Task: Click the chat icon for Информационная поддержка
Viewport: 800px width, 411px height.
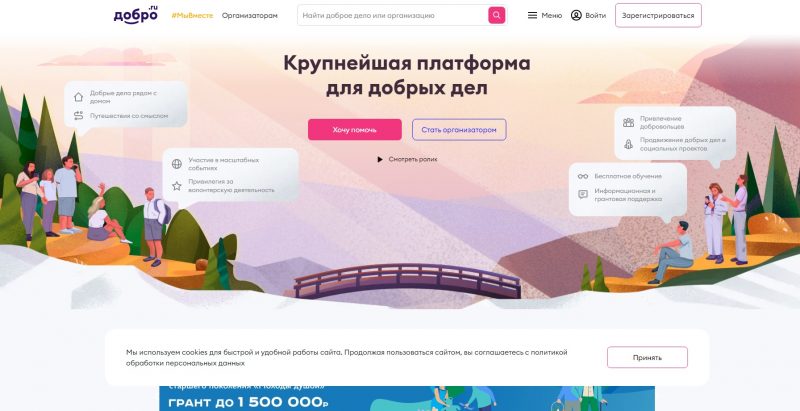Action: click(x=583, y=194)
